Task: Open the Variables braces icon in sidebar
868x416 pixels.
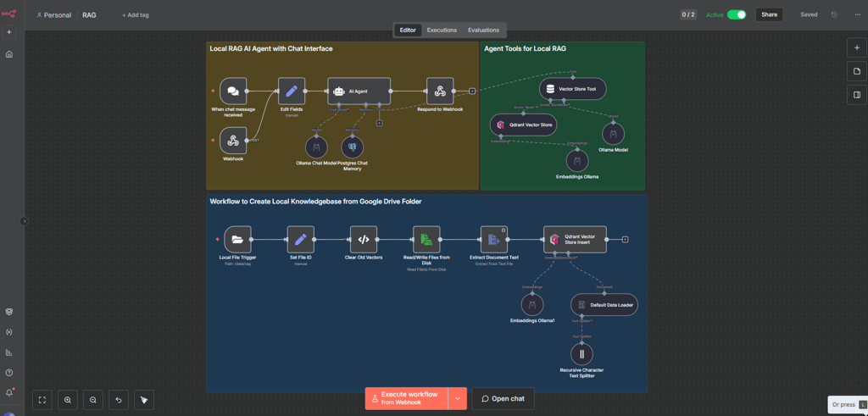Action: pos(8,332)
